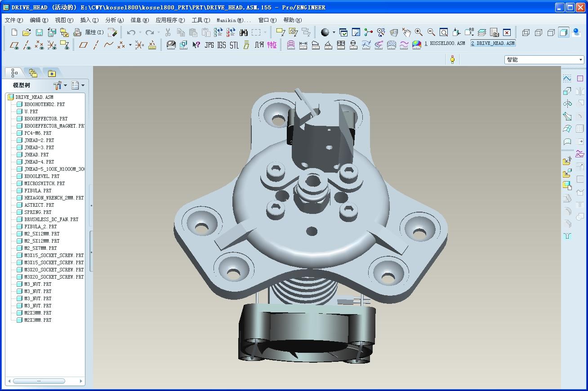This screenshot has width=588, height=391.
Task: Open the File menu
Action: coord(13,20)
